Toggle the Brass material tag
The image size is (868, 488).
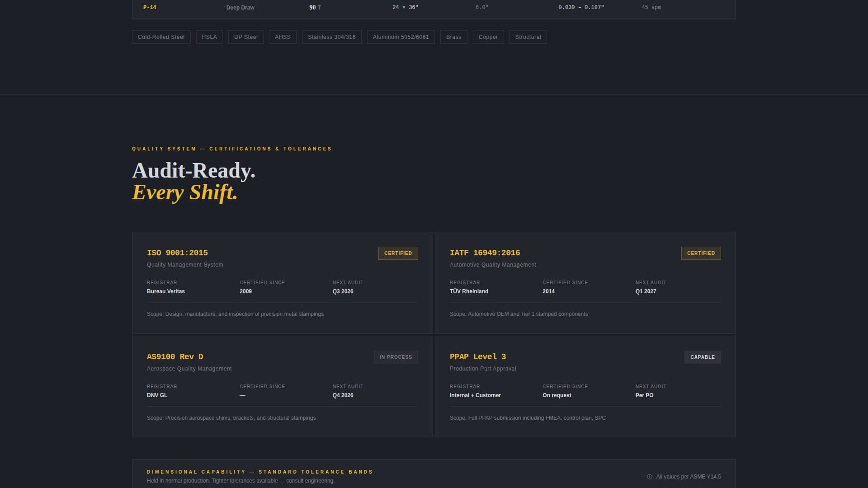[x=453, y=37]
